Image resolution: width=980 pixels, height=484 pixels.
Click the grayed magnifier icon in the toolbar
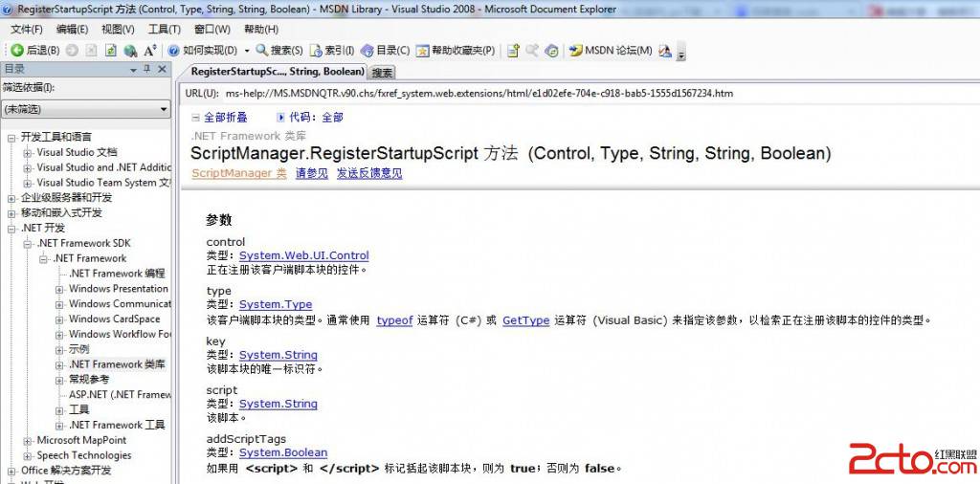pyautogui.click(x=532, y=51)
